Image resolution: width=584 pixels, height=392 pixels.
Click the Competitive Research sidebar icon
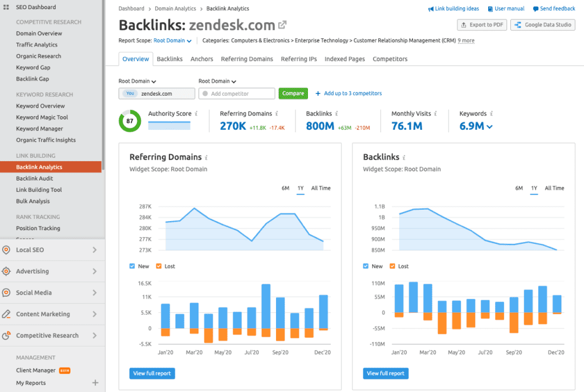coord(6,336)
